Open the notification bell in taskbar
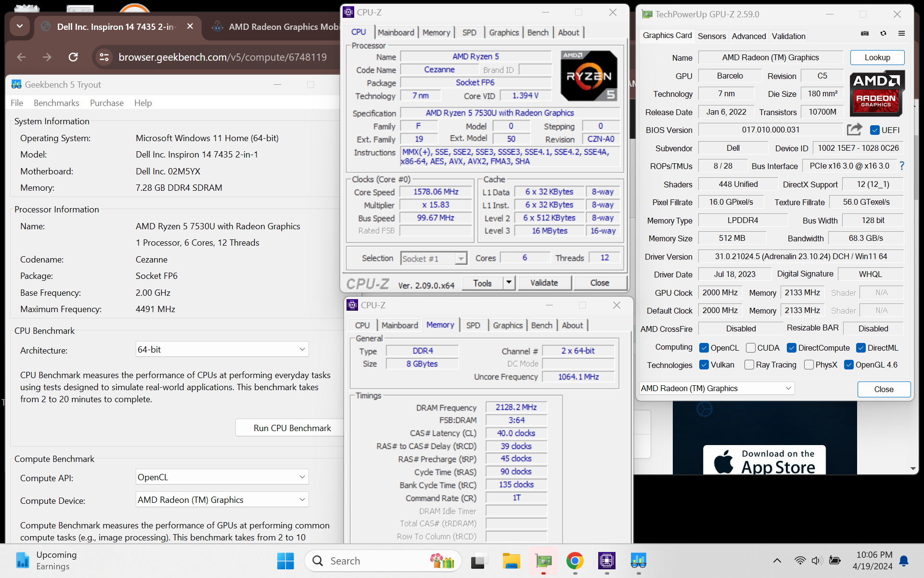This screenshot has width=924, height=578. tap(904, 561)
